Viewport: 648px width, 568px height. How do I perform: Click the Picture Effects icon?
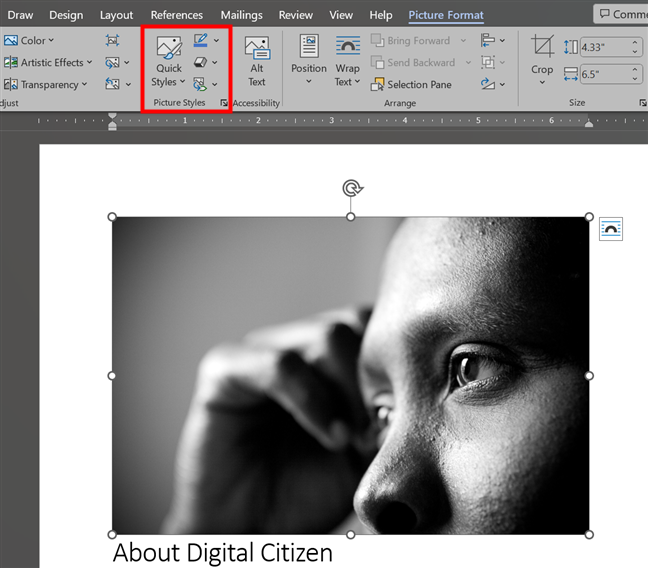point(200,62)
